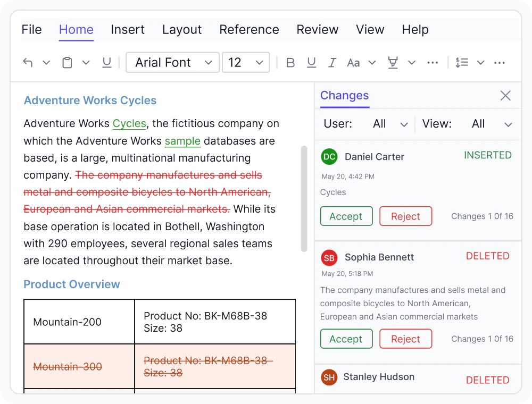Open more font options ellipsis
532x404 pixels.
click(433, 63)
